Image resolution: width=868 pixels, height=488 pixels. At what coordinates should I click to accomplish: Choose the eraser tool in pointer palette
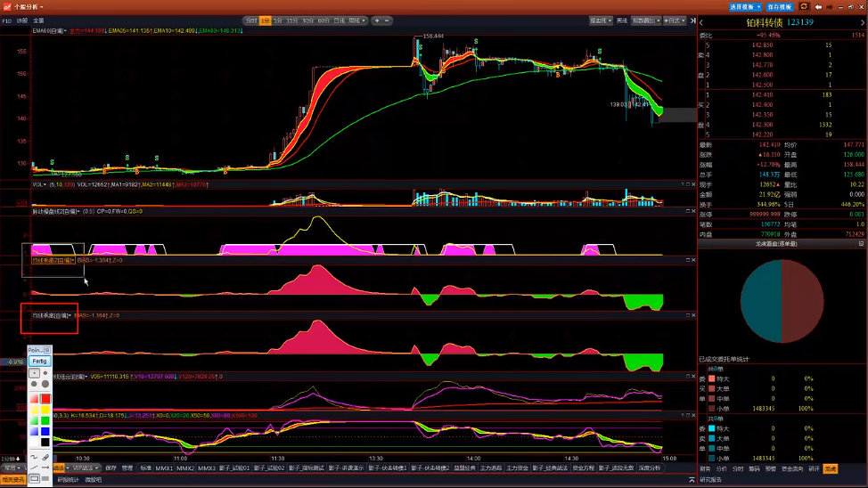point(45,457)
